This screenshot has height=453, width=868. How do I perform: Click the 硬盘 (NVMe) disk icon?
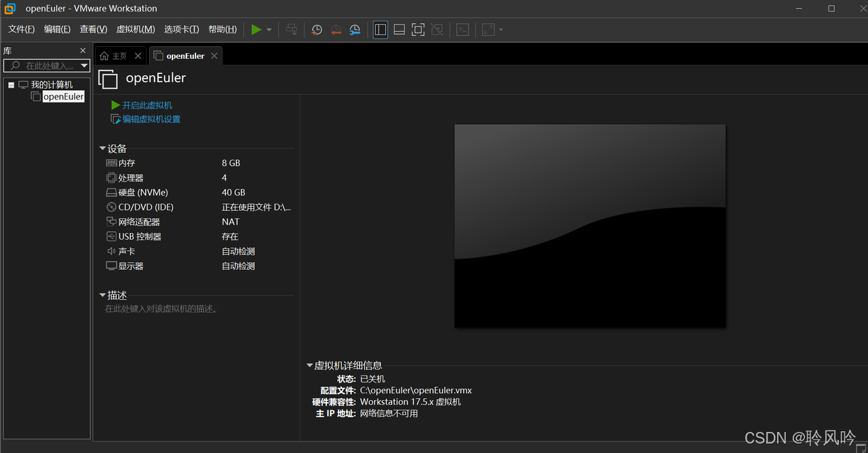pos(111,193)
